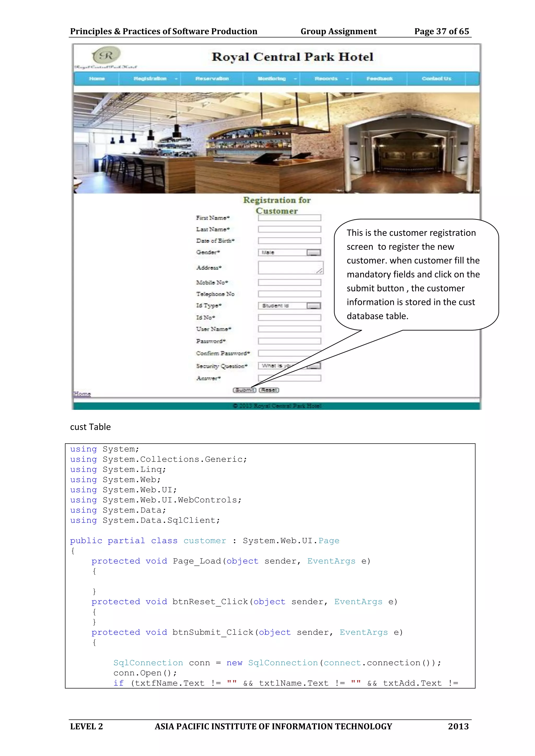This screenshot has width=535, height=756.
Task: Open the Gender dropdown showing Male
Action: pos(314,252)
